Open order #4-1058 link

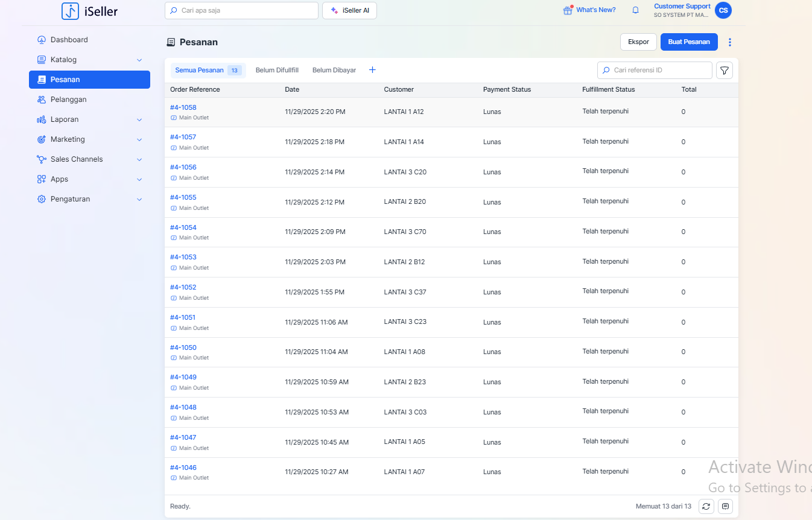coord(183,107)
